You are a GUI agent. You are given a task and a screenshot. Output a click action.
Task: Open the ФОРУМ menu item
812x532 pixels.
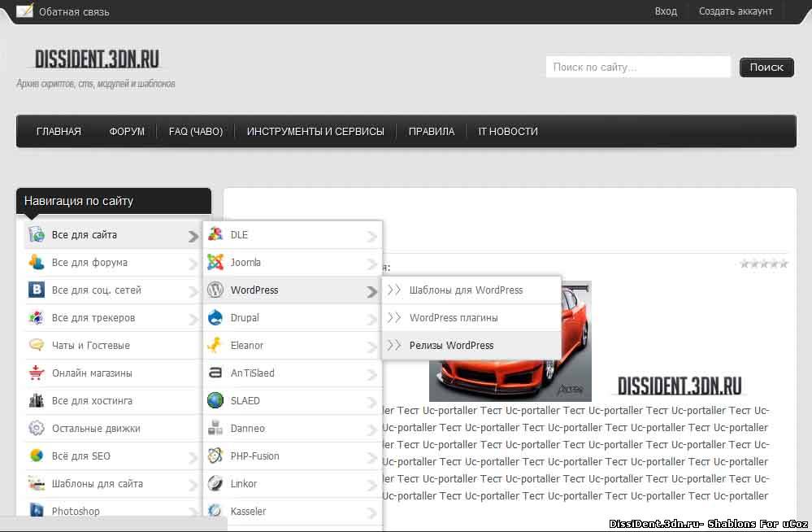tap(127, 131)
